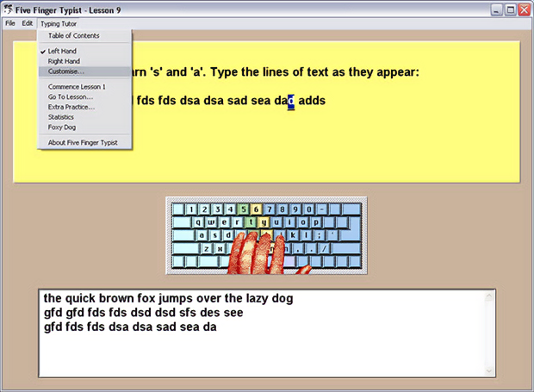Image resolution: width=534 pixels, height=392 pixels.
Task: Click the '2' key on keyboard picture
Action: click(204, 208)
